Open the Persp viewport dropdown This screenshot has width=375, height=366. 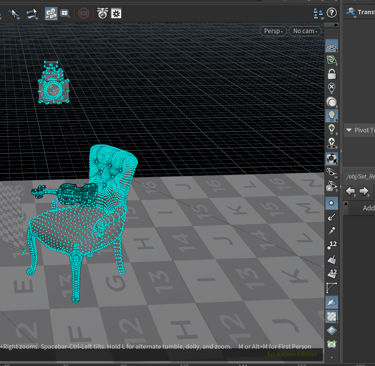click(273, 31)
